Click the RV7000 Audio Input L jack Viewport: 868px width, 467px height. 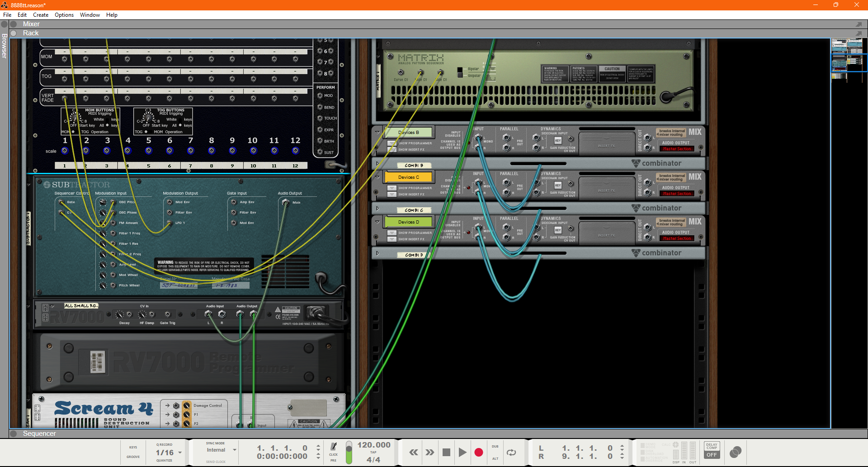point(208,314)
